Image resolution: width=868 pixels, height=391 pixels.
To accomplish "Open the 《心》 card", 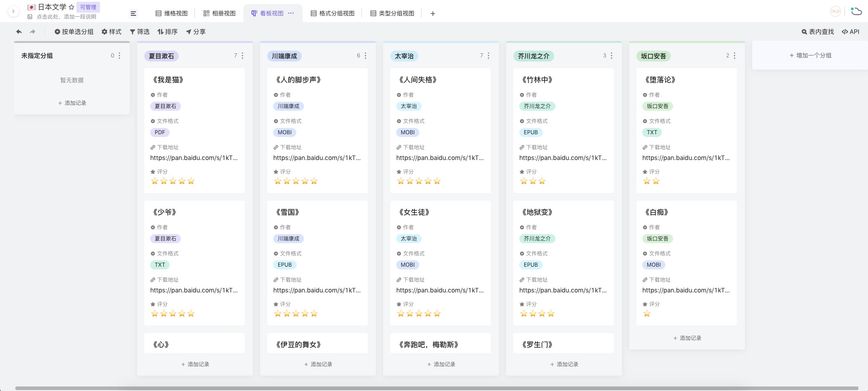I will coord(194,344).
